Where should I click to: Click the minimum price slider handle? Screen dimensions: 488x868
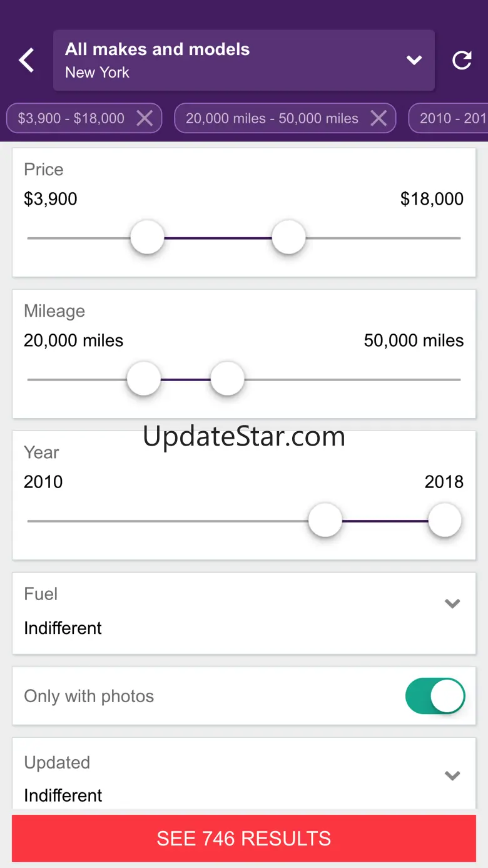[147, 238]
